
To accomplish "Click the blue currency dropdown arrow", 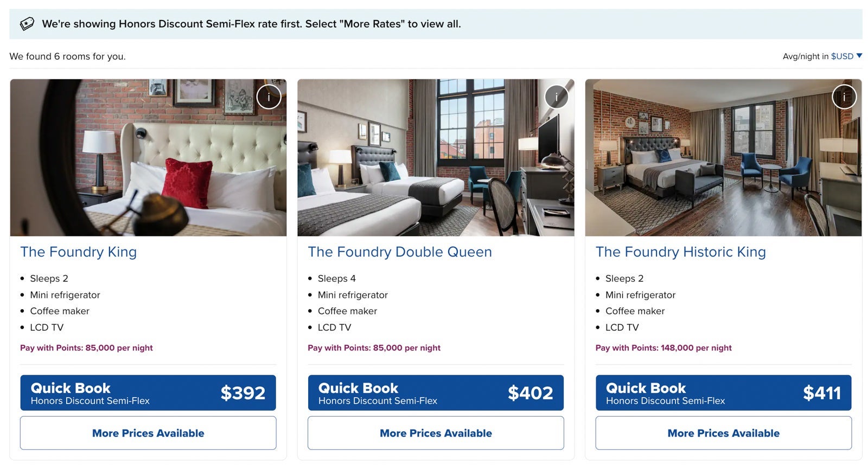I will pos(859,56).
